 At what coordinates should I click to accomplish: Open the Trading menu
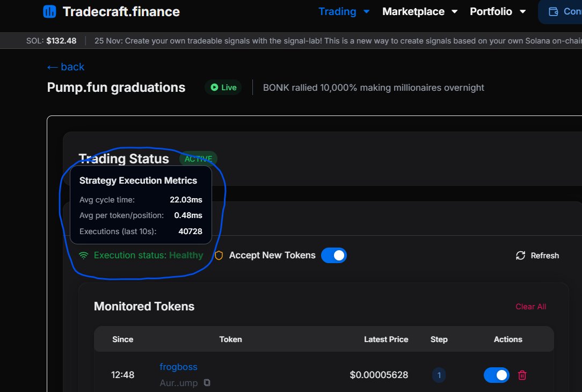[x=337, y=11]
